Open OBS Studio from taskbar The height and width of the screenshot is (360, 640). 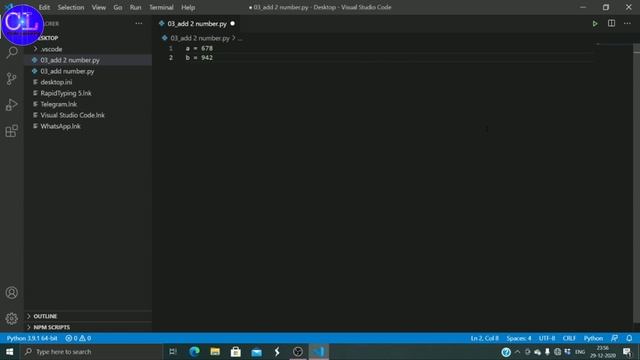pyautogui.click(x=298, y=351)
